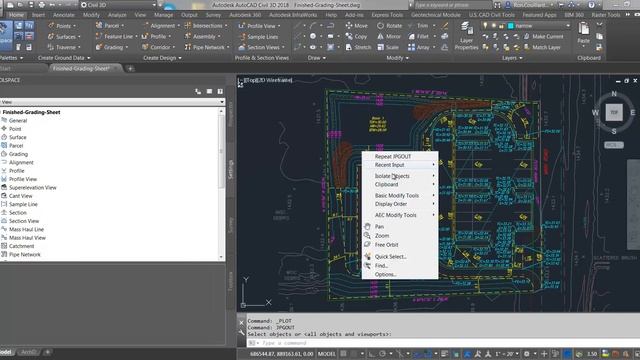Click the search keyword input box
640x360 pixels.
click(x=452, y=5)
